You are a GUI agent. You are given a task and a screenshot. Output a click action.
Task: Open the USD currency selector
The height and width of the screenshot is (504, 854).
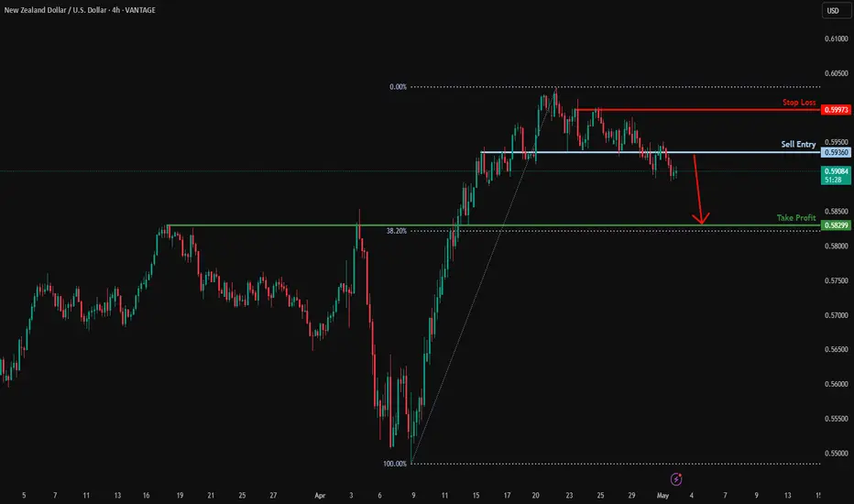tap(836, 10)
